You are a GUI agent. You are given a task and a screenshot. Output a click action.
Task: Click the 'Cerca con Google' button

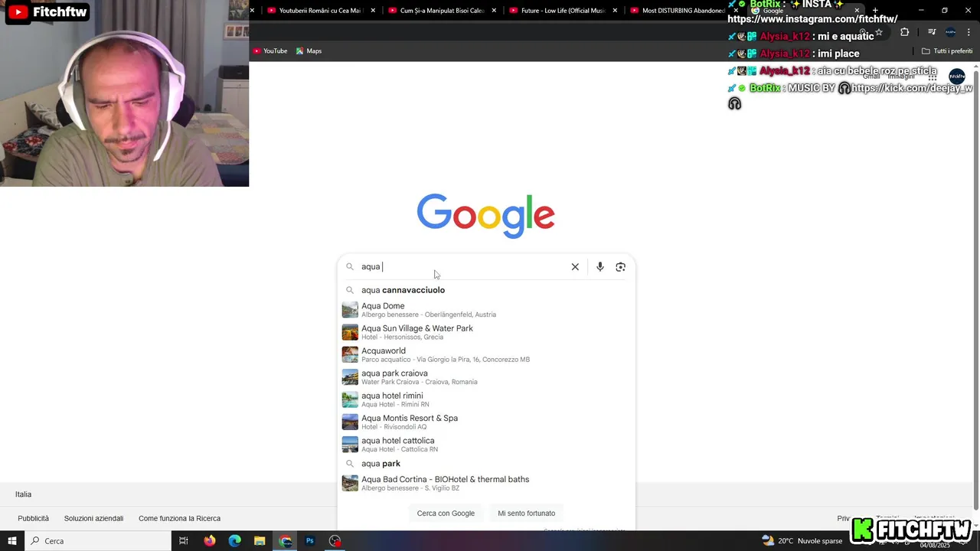pyautogui.click(x=446, y=514)
